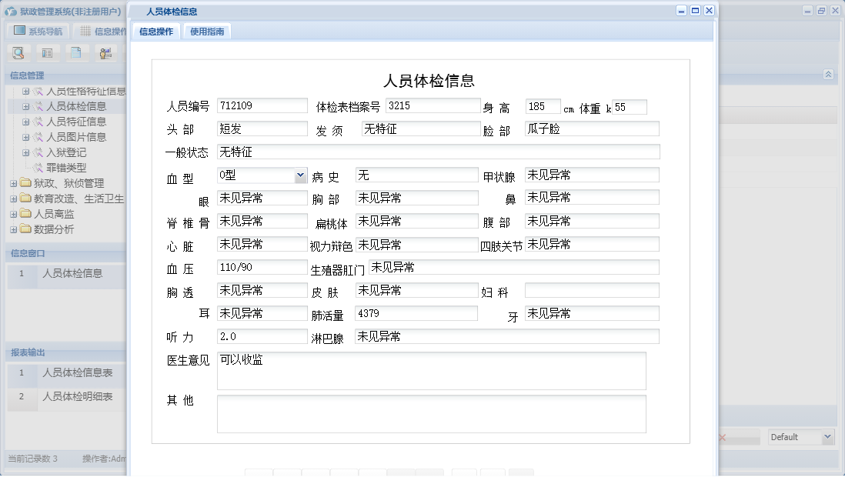Expand the 狱政、狱侦管理 folder
This screenshot has width=845, height=504.
pyautogui.click(x=14, y=183)
